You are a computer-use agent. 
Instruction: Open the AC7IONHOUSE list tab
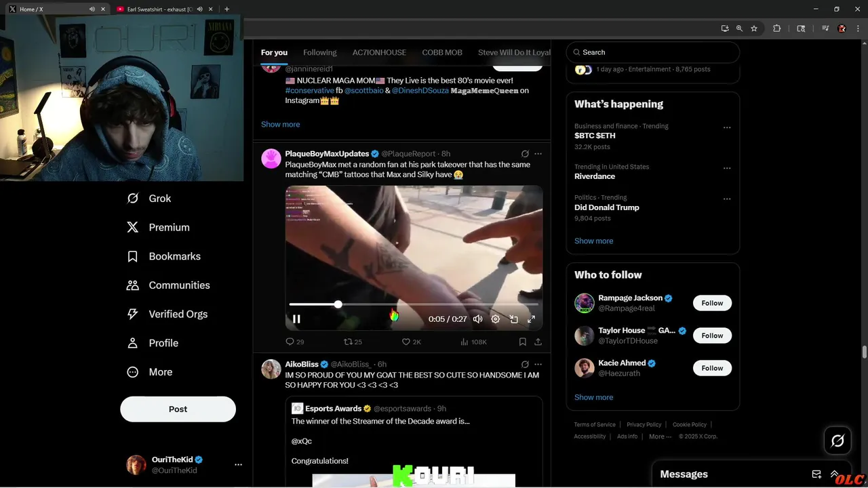coord(379,52)
